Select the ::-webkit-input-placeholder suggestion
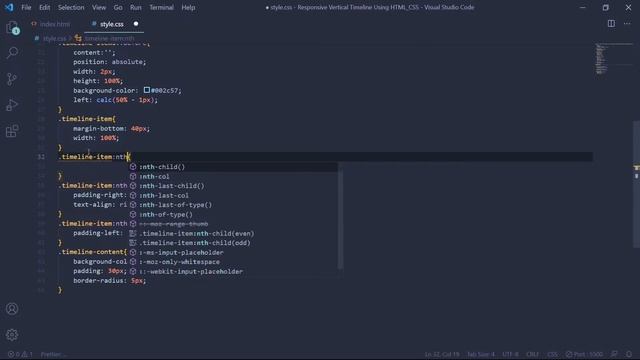Viewport: 640px width, 360px height. tap(233, 271)
